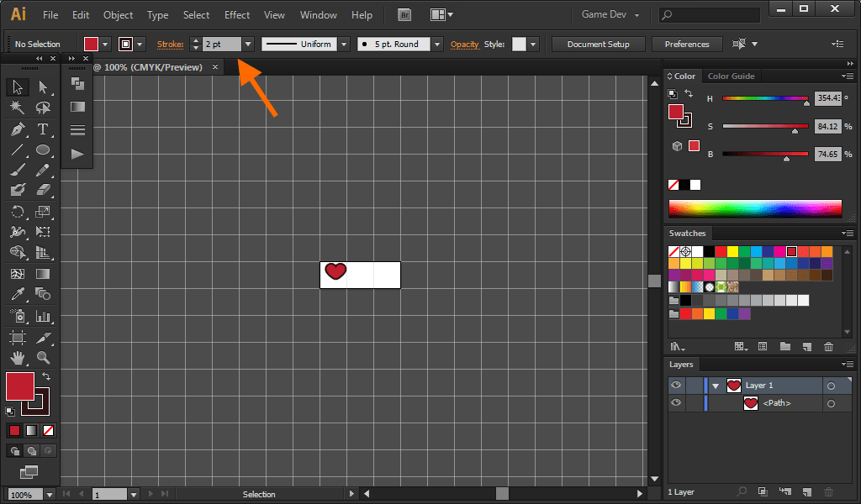Select the Eyedropper tool
Image resolution: width=861 pixels, height=504 pixels.
pyautogui.click(x=17, y=294)
